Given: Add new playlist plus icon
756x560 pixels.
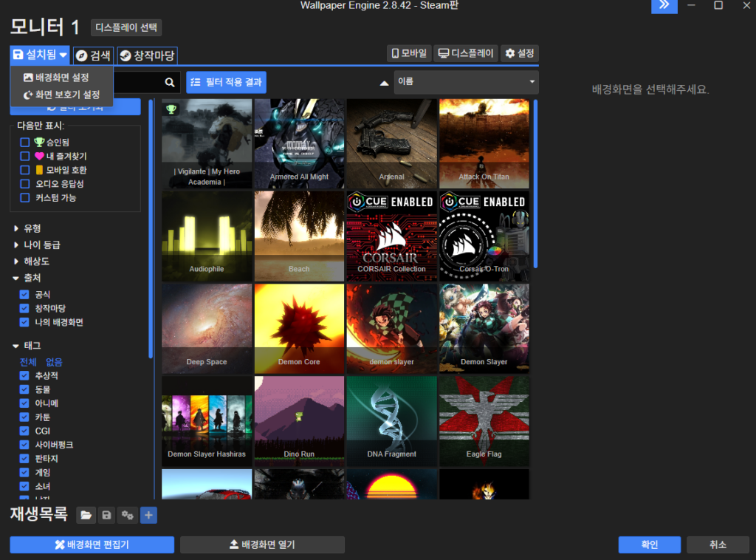Looking at the screenshot, I should pos(148,515).
